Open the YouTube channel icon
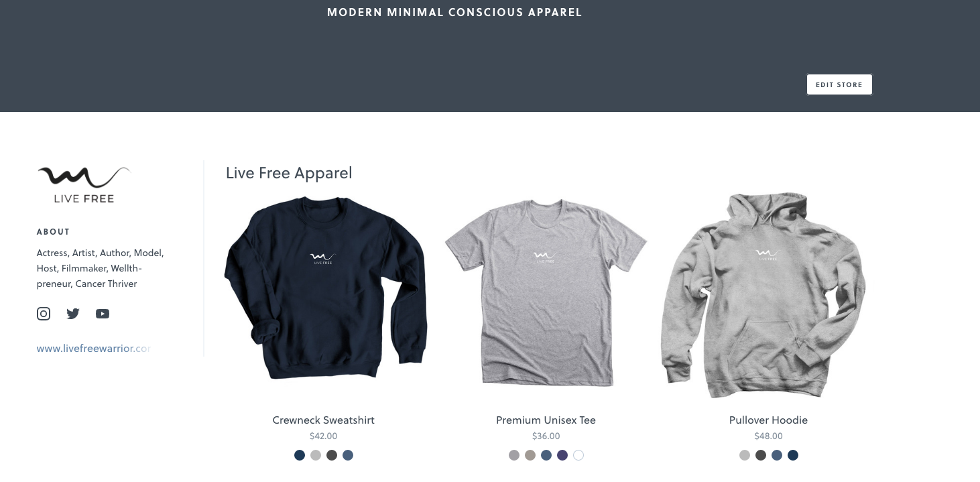Screen dimensions: 980x482 point(103,314)
